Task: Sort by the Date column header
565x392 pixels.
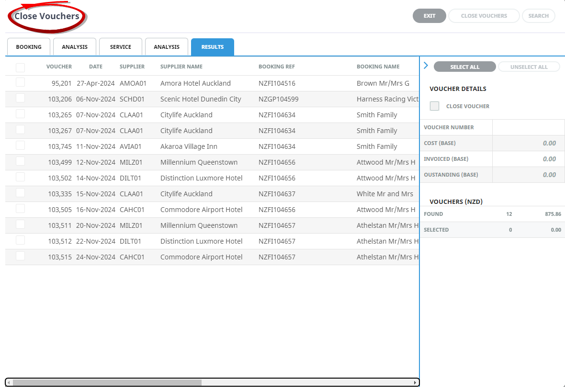Action: pos(96,67)
